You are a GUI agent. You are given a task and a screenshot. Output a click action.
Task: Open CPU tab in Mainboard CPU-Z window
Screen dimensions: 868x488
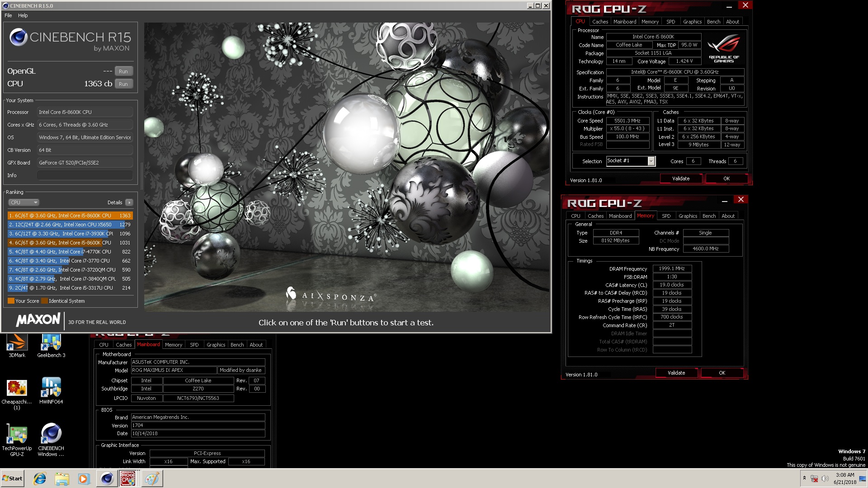click(104, 345)
